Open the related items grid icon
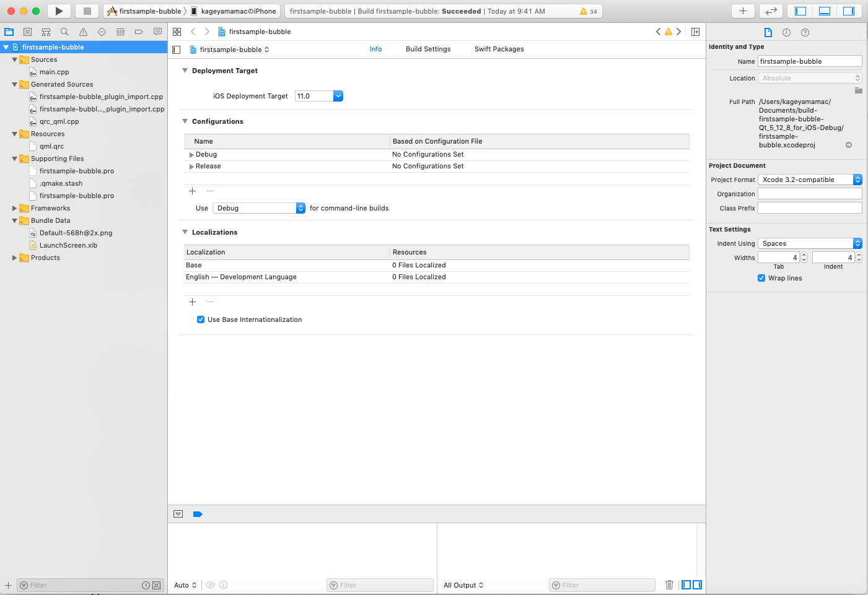 [177, 32]
